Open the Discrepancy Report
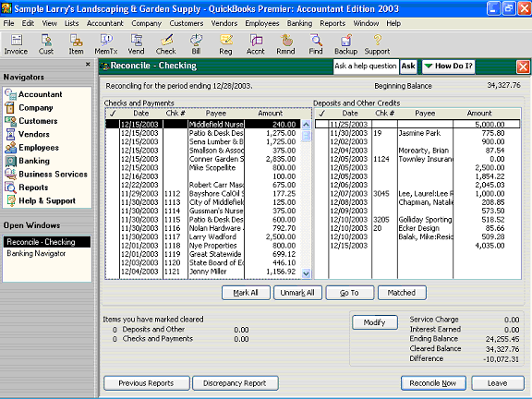 click(x=235, y=383)
